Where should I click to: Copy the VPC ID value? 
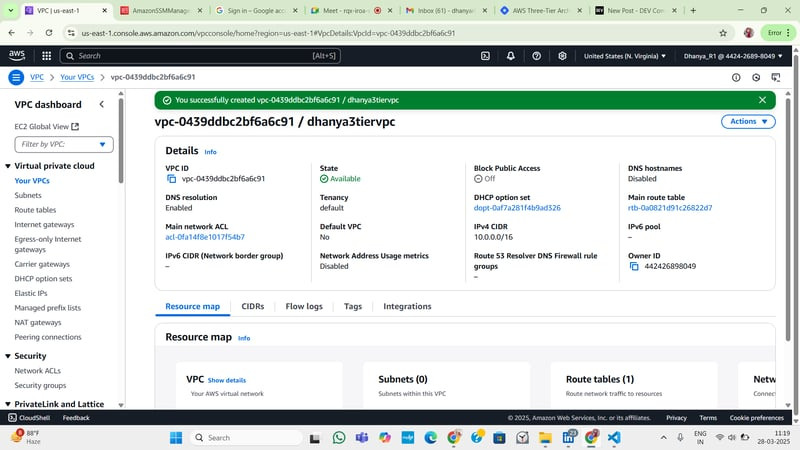pyautogui.click(x=171, y=179)
